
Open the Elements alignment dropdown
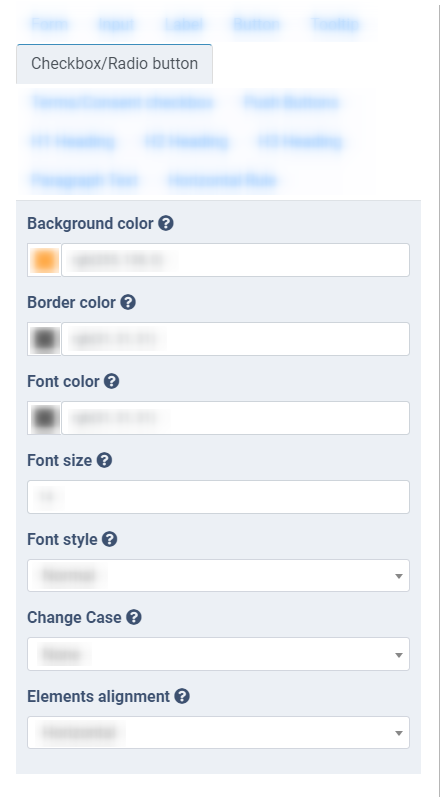(218, 732)
